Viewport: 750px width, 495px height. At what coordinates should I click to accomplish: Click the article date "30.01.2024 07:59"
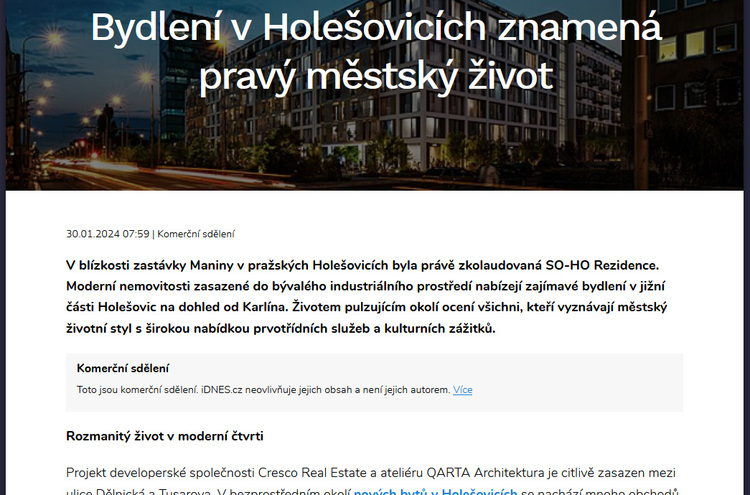[108, 234]
